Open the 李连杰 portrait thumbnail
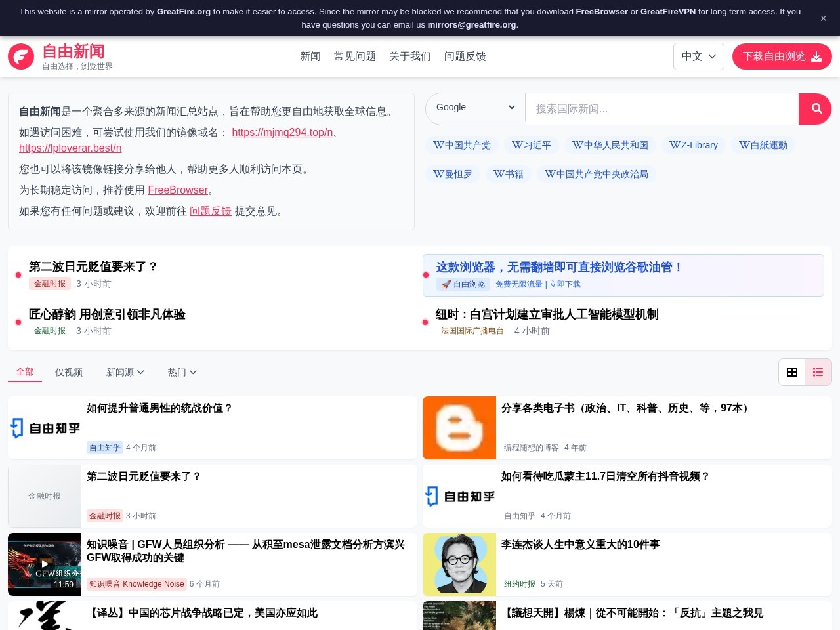The height and width of the screenshot is (630, 840). click(x=459, y=564)
